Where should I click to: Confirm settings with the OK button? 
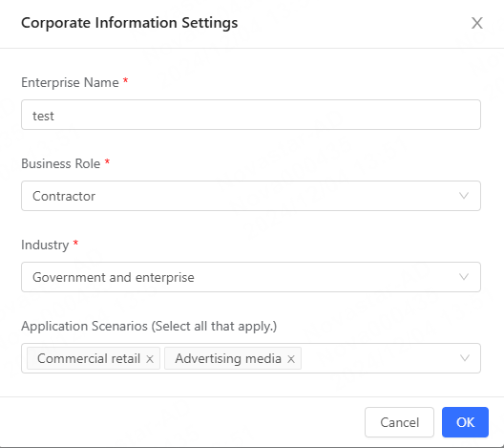[465, 422]
